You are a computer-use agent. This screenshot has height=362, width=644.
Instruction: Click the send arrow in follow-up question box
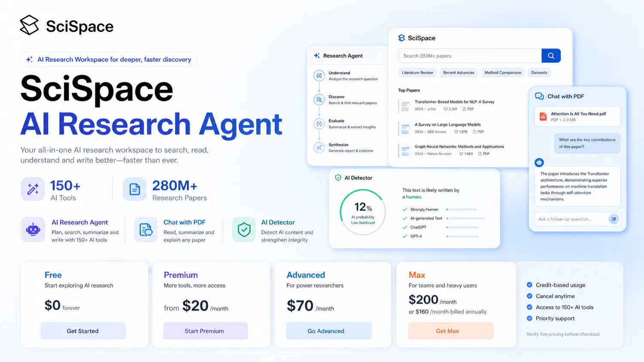pos(614,219)
